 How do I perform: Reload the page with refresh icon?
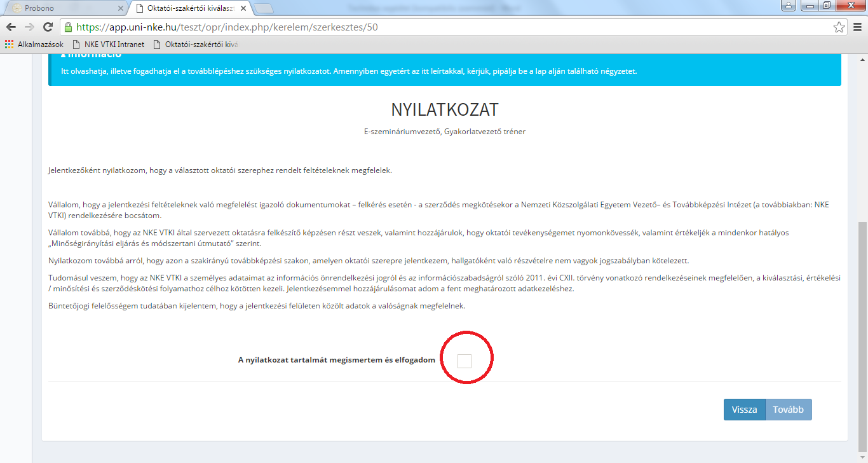(x=48, y=27)
